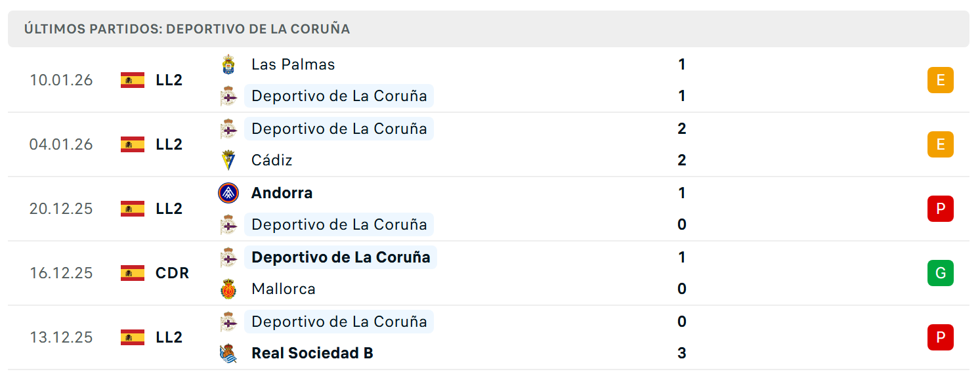Open the Las Palmas team link
The image size is (980, 380).
point(293,64)
